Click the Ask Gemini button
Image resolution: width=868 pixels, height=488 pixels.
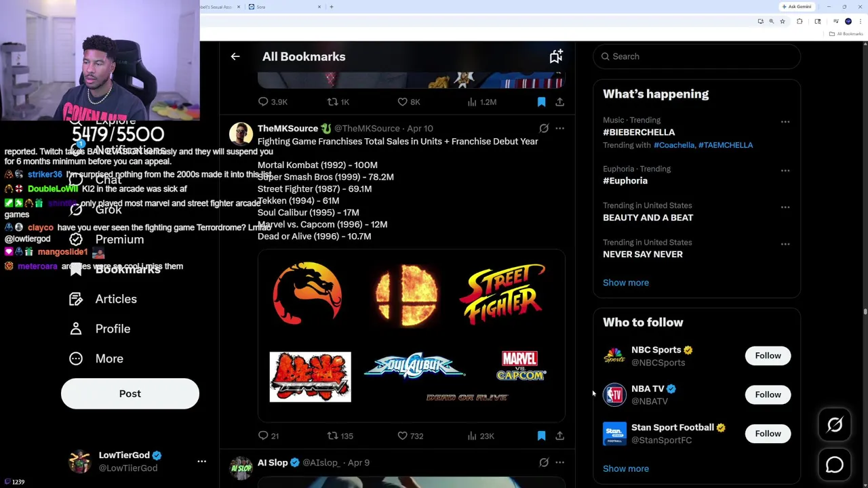coord(797,7)
